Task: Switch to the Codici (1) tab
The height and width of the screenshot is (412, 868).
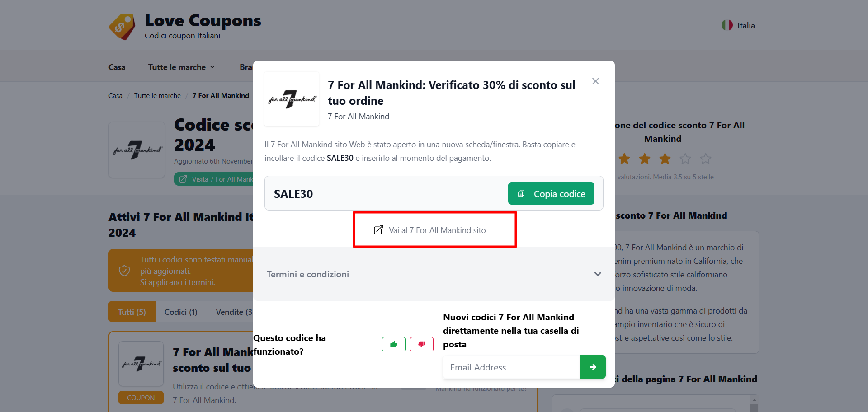Action: click(181, 312)
